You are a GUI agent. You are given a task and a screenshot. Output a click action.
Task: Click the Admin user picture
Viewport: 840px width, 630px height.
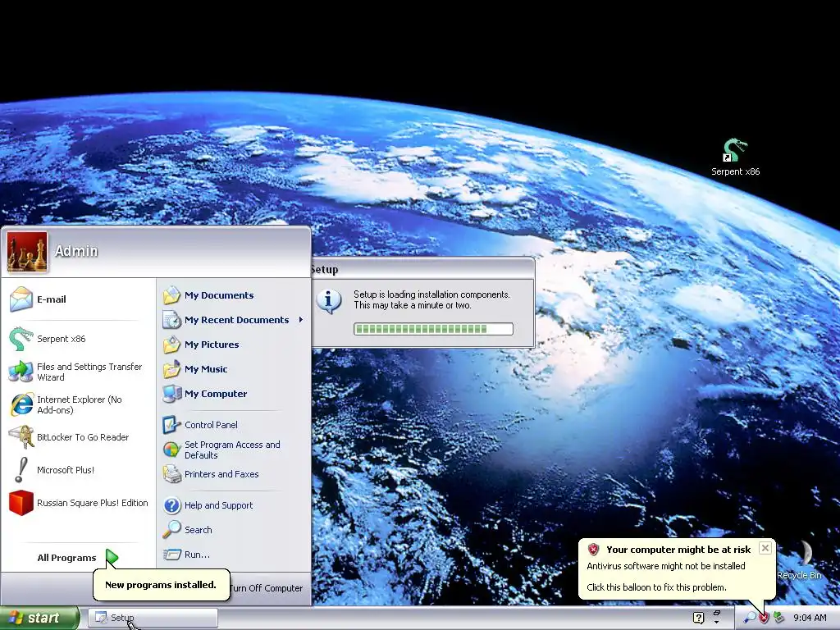coord(27,252)
